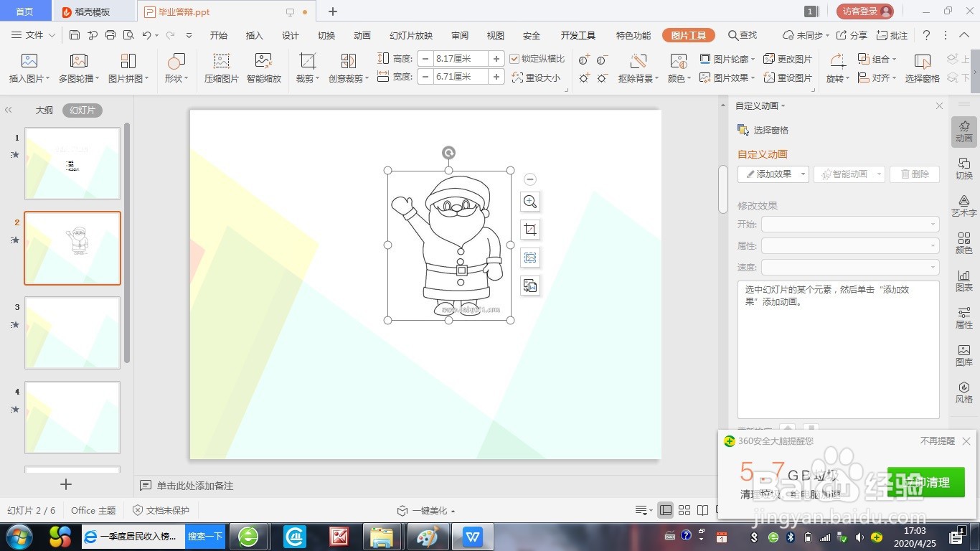The width and height of the screenshot is (980, 551).
Task: Switch to the 动画 ribbon tab
Action: click(x=362, y=34)
